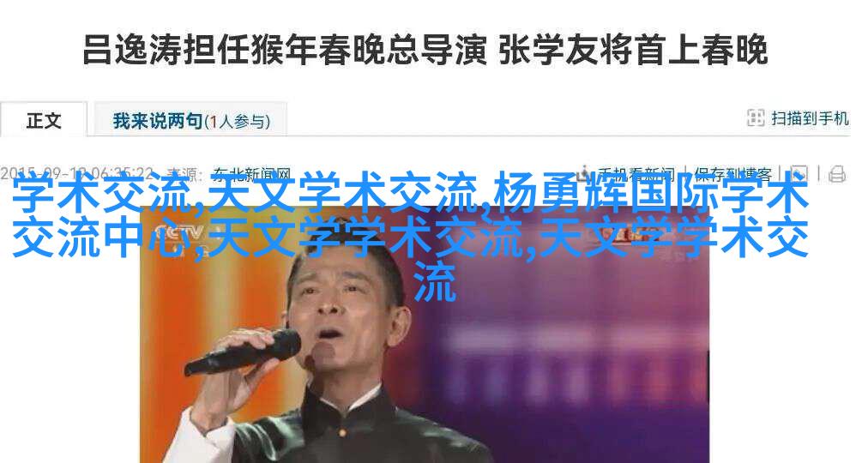The image size is (868, 463).
Task: Click the 保存到博客 link
Action: pos(733,175)
